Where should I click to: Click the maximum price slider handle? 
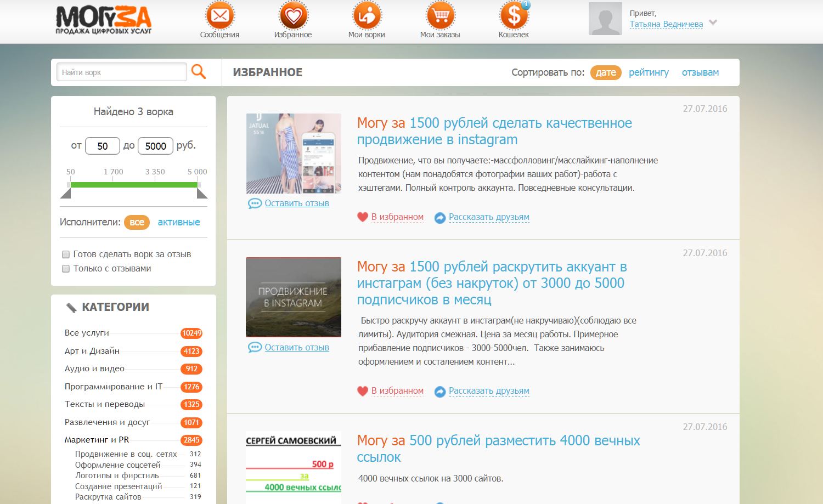(x=201, y=193)
